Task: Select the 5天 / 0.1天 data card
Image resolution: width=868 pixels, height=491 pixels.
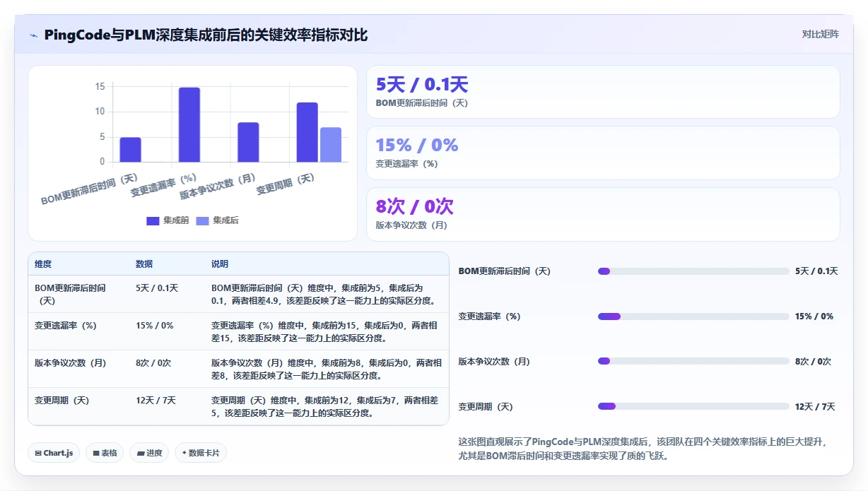Action: pos(602,92)
